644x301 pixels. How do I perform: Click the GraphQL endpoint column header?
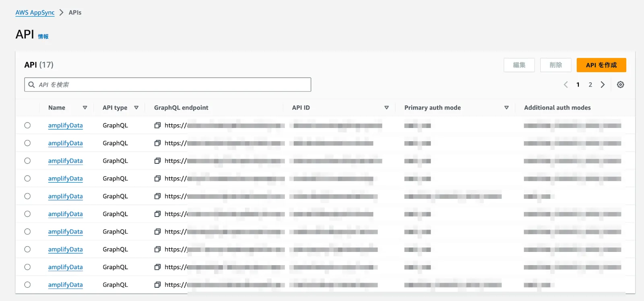pyautogui.click(x=181, y=108)
